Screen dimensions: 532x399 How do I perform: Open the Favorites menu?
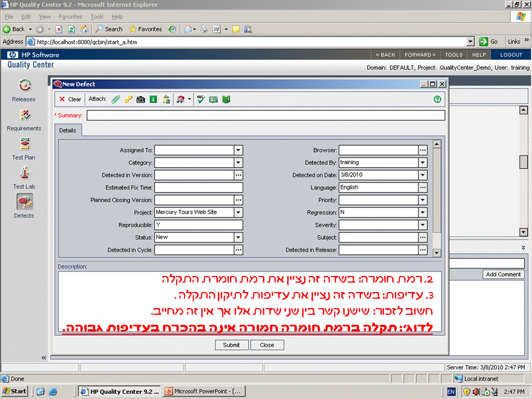coord(70,17)
